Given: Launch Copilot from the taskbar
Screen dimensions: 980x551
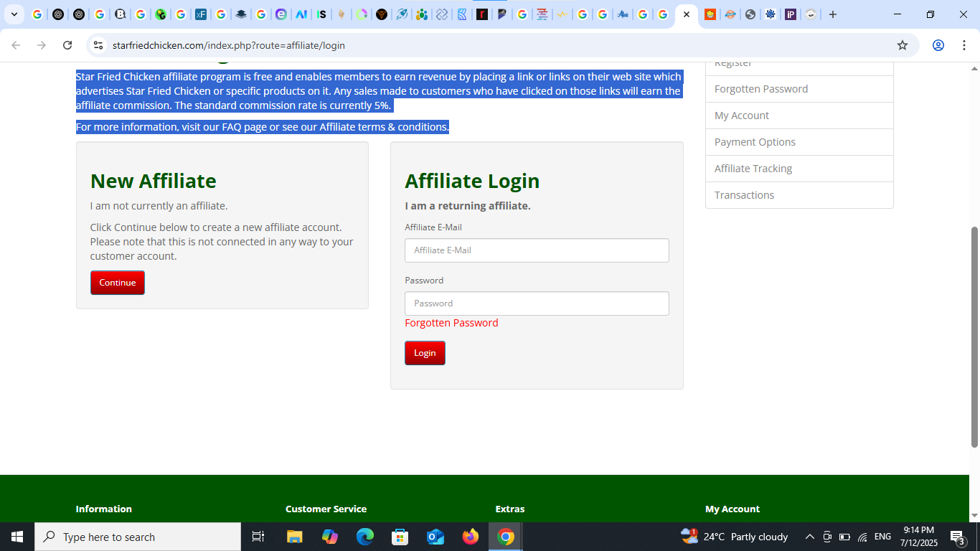Looking at the screenshot, I should point(330,537).
